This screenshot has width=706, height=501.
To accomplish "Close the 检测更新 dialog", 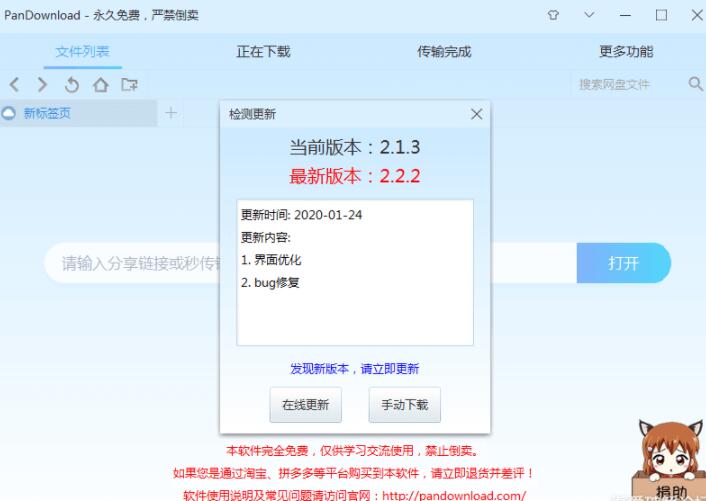I will [x=476, y=114].
